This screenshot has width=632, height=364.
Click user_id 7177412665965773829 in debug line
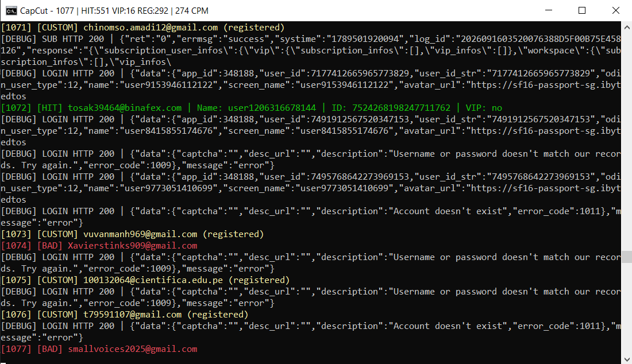(360, 73)
